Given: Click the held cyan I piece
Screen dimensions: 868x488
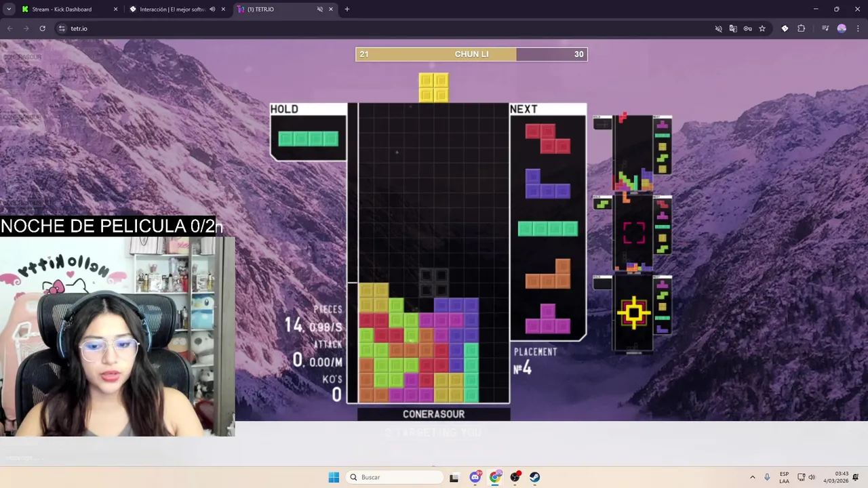Looking at the screenshot, I should [x=308, y=139].
